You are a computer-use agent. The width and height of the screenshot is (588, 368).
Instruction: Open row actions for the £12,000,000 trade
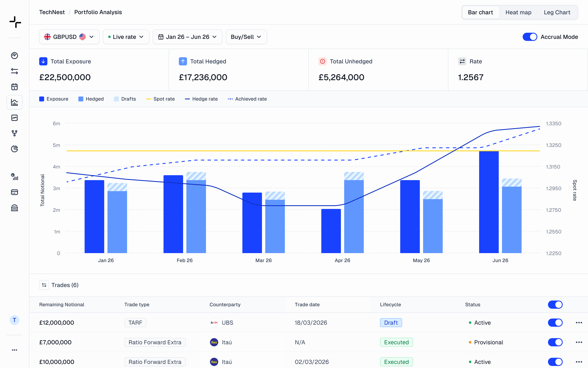pyautogui.click(x=579, y=323)
